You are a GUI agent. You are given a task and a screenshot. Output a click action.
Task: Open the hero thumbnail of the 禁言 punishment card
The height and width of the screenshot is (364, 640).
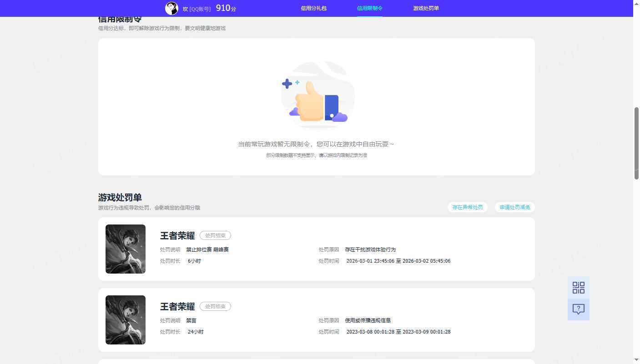point(126,320)
